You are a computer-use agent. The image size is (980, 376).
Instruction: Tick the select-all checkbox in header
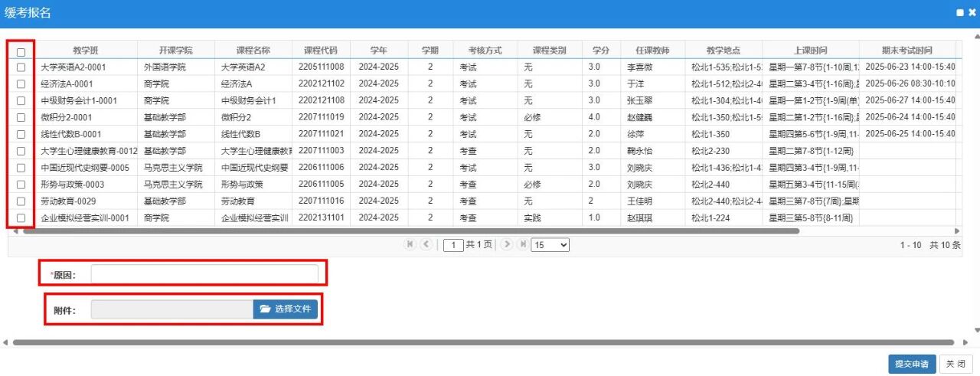[x=21, y=52]
